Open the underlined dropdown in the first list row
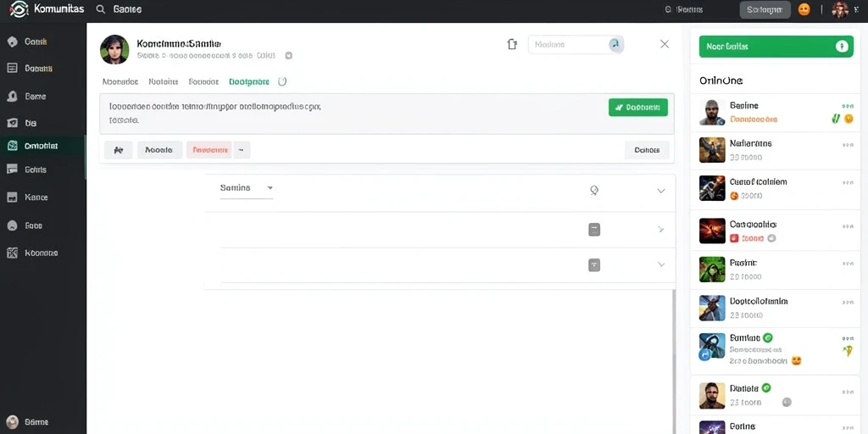Screen dimensions: 868x434 [247, 188]
